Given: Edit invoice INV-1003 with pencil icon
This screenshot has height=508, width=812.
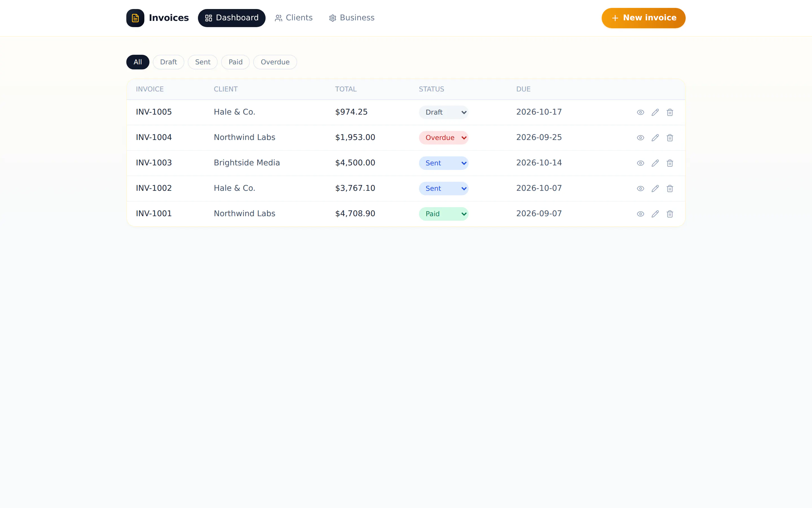Looking at the screenshot, I should pyautogui.click(x=655, y=163).
